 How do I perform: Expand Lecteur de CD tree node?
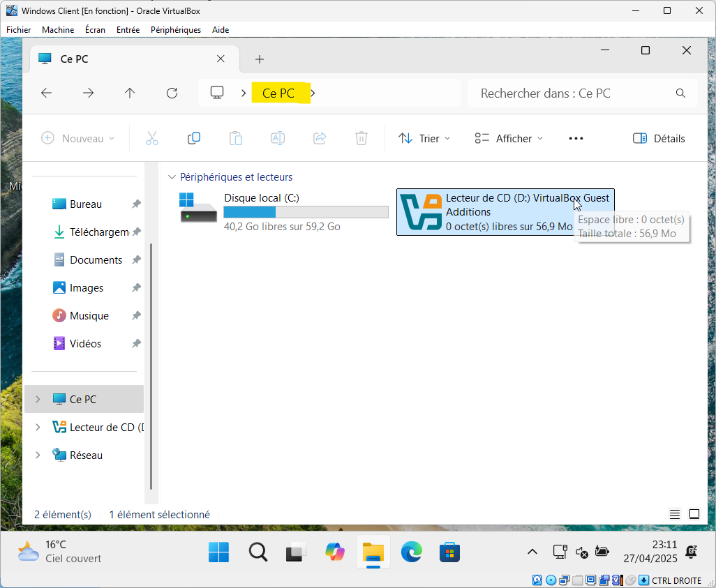[x=38, y=427]
